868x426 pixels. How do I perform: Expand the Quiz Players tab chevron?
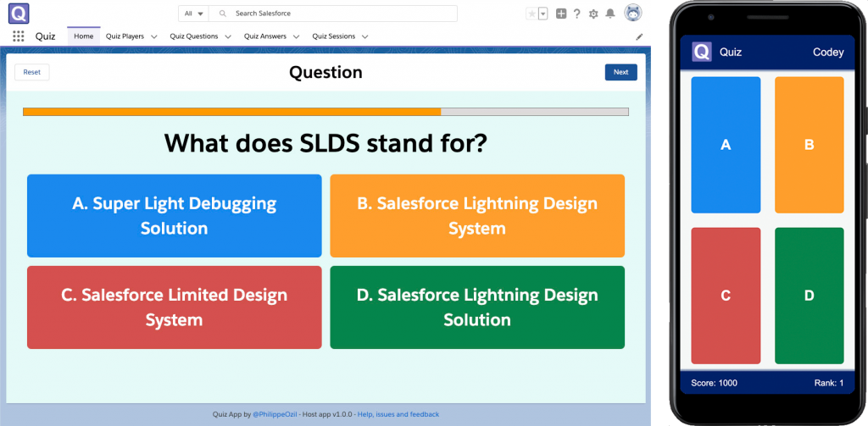154,37
